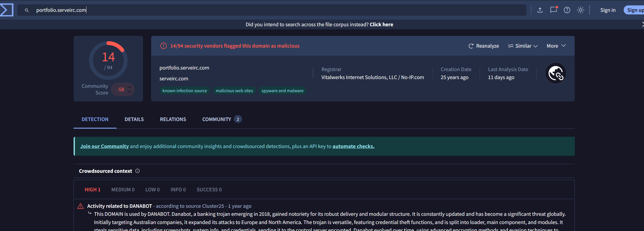
Task: Upvote the community score arrow
Action: coord(130,87)
